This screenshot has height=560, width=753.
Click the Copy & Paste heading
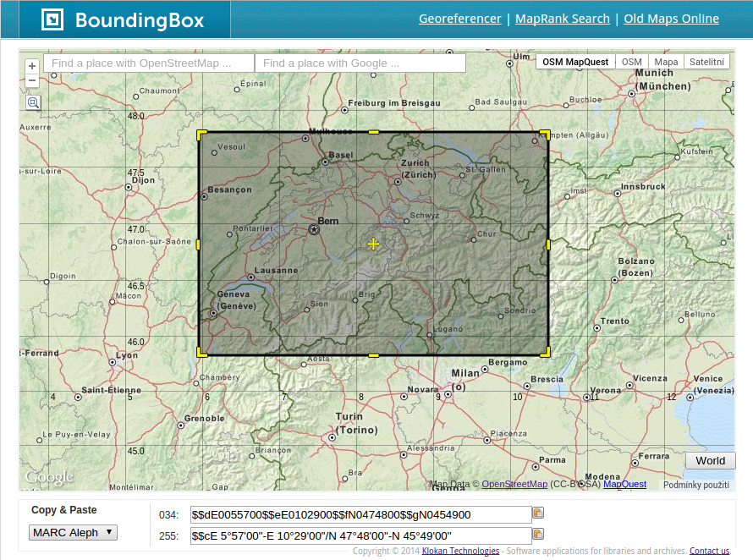[x=63, y=510]
